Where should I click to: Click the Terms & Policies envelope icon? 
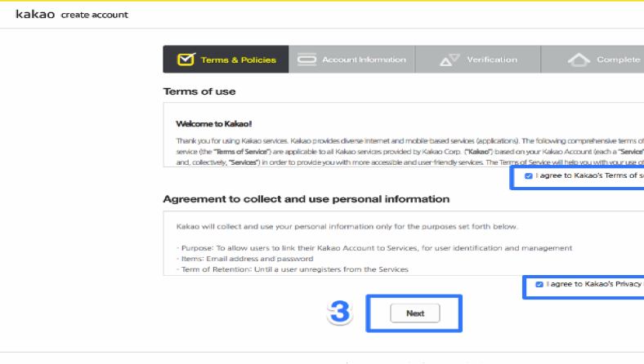186,60
